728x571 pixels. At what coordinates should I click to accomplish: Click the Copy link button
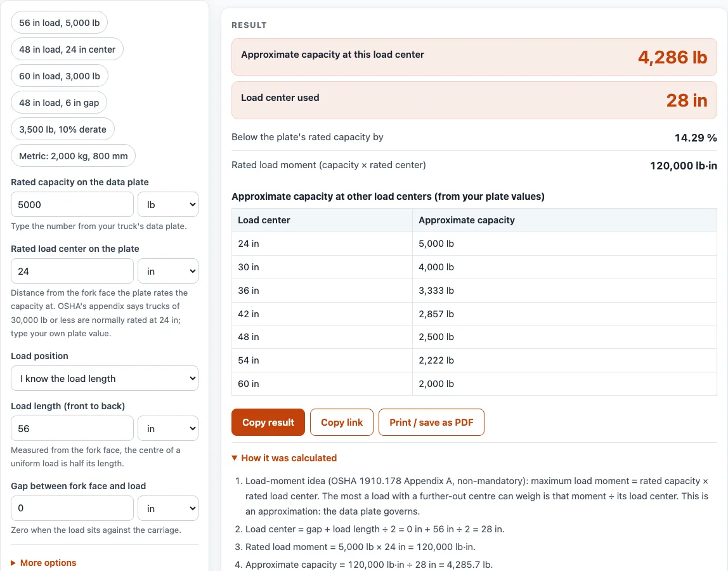(342, 423)
